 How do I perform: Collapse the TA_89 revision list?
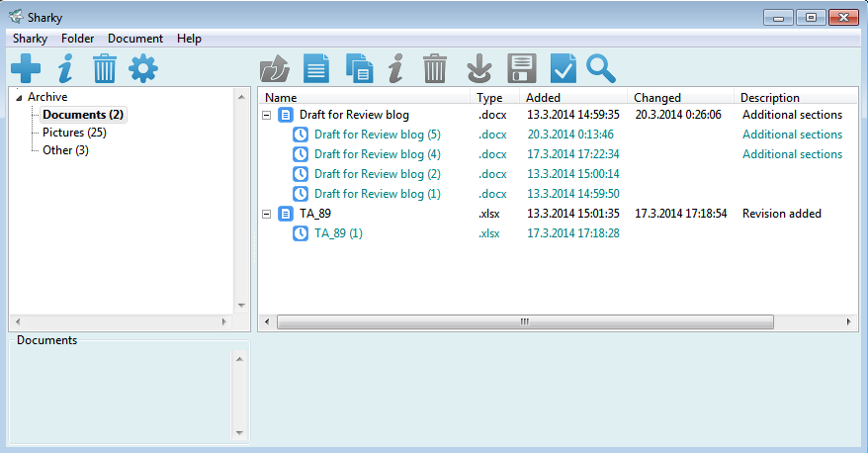coord(267,214)
